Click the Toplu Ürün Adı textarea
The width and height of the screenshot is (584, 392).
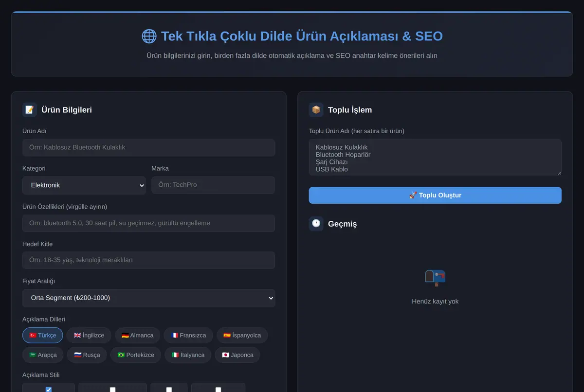[435, 157]
